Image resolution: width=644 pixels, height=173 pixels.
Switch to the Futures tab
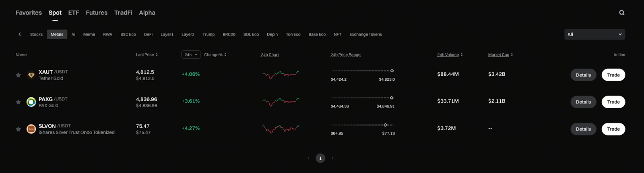click(x=97, y=13)
